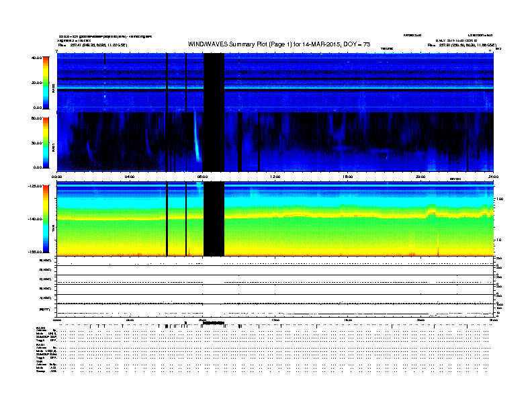Click the -125.00 label on TNR scale
The height and width of the screenshot is (411, 532).
point(35,186)
